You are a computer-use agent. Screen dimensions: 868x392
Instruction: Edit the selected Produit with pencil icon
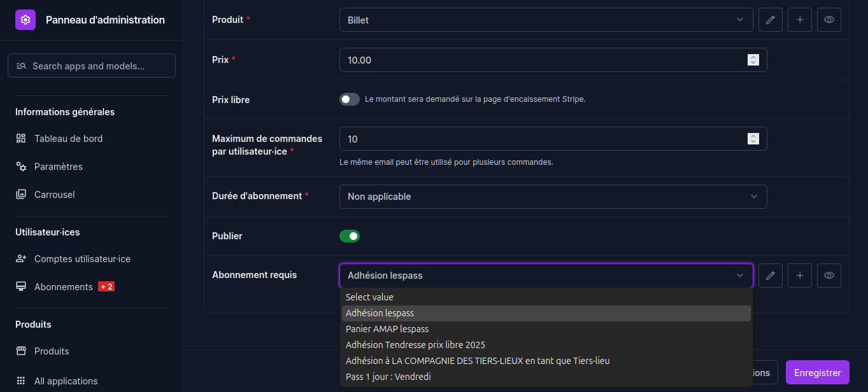pos(770,20)
